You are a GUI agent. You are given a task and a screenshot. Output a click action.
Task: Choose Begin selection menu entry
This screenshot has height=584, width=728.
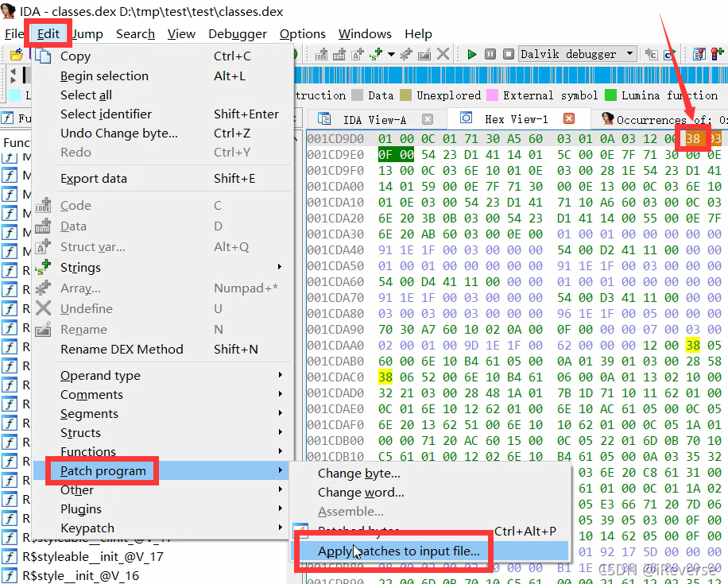click(x=162, y=75)
